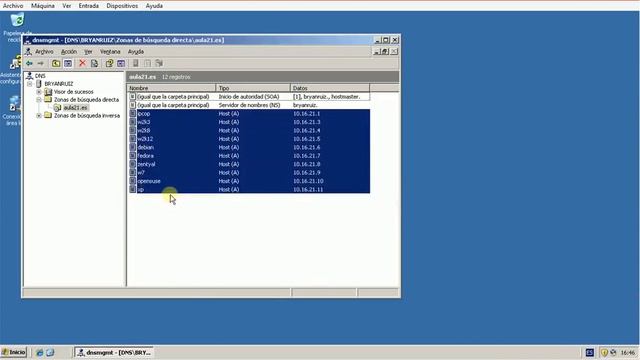The height and width of the screenshot is (360, 640).
Task: Click record icon of ipcop row
Action: click(x=133, y=114)
